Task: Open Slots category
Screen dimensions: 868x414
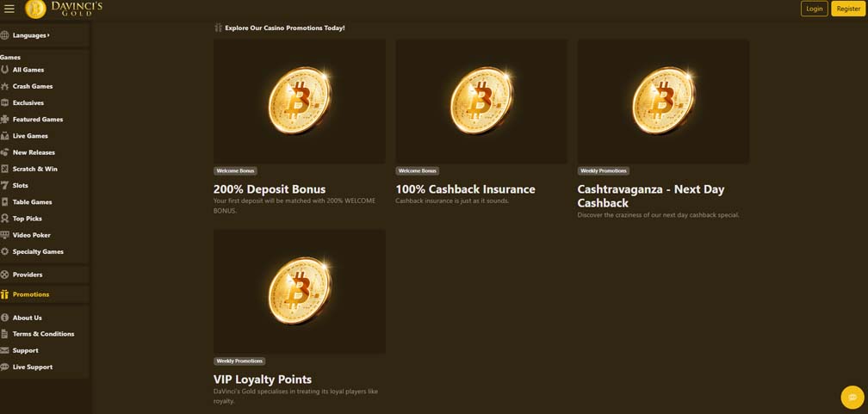Action: (x=21, y=185)
